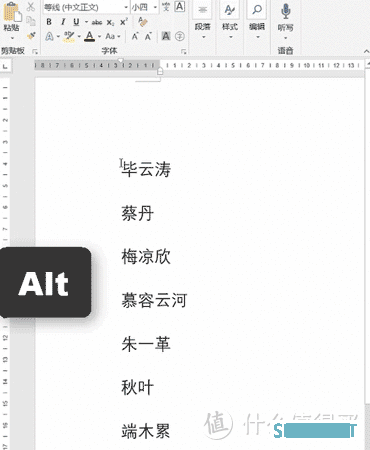
Task: Start dictation with 听写 microphone
Action: click(x=285, y=12)
